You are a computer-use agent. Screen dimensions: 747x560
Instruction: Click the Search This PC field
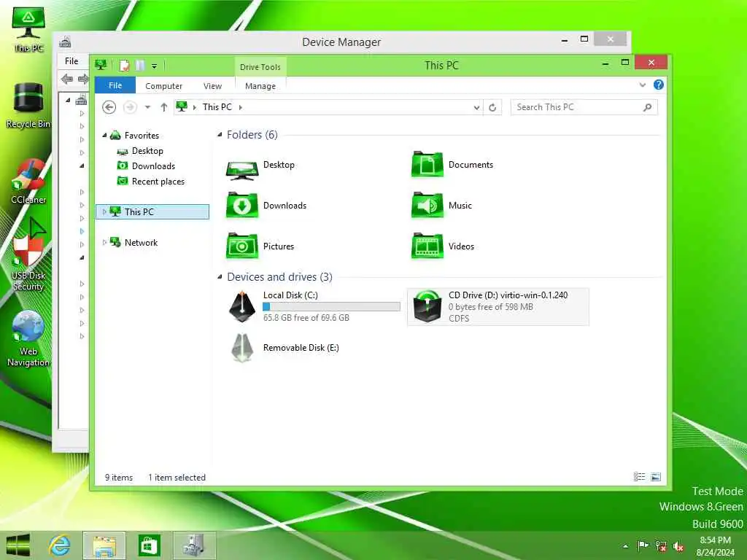(x=584, y=107)
